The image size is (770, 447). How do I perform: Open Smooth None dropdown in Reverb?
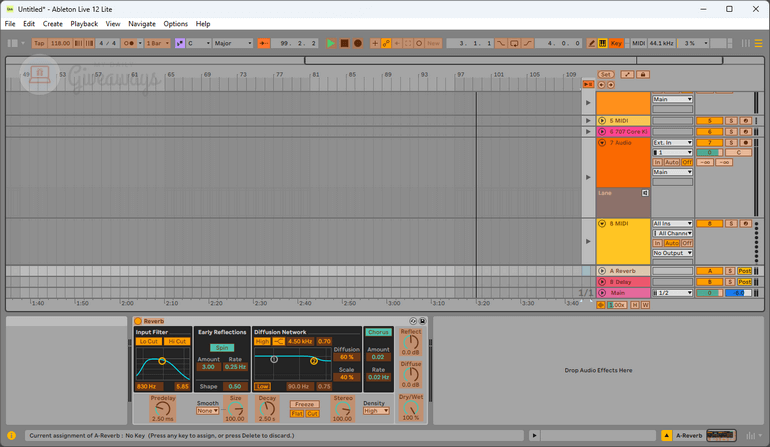[x=207, y=411]
